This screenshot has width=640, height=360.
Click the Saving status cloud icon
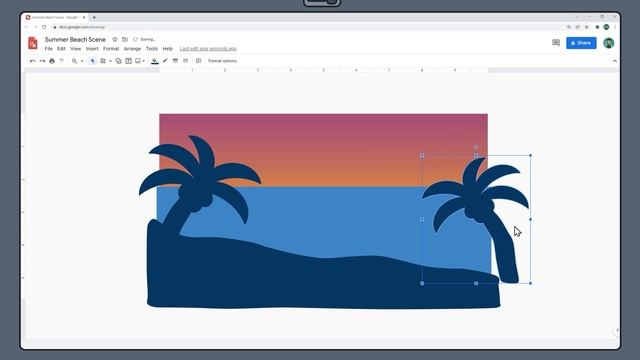pos(135,40)
